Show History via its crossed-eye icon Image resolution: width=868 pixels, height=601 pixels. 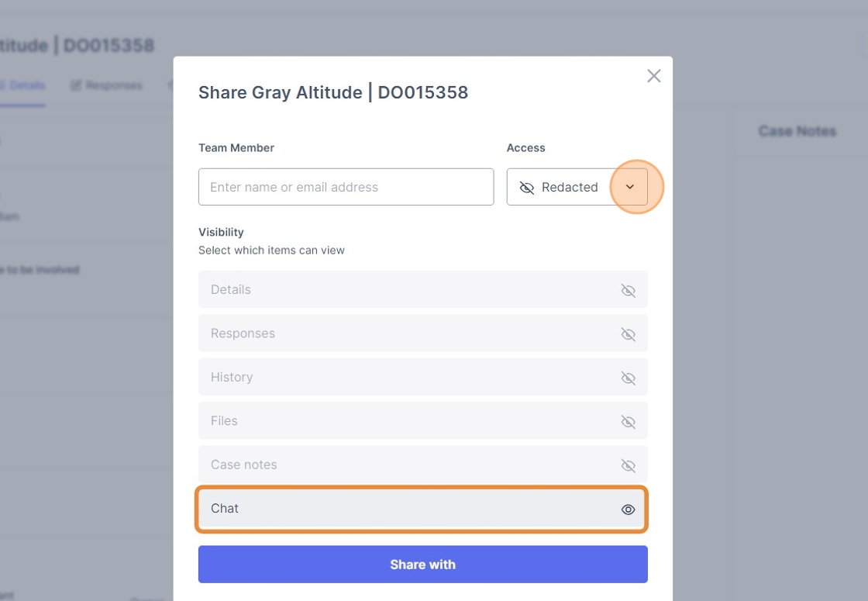628,378
